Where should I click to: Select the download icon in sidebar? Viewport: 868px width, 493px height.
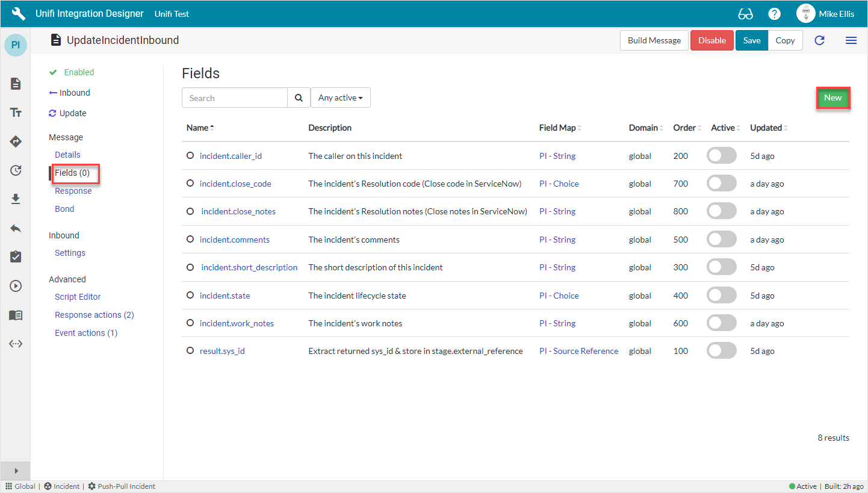pos(16,199)
